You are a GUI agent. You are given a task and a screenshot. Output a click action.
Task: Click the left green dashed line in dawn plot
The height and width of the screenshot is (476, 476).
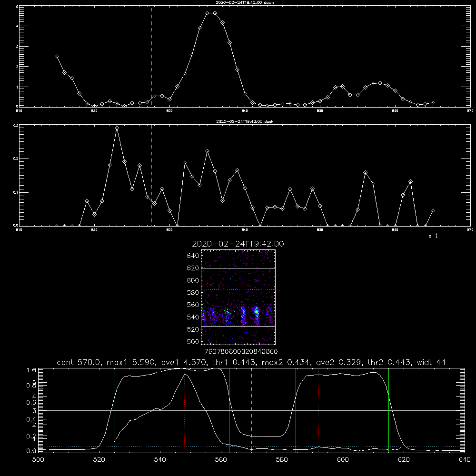point(151,56)
